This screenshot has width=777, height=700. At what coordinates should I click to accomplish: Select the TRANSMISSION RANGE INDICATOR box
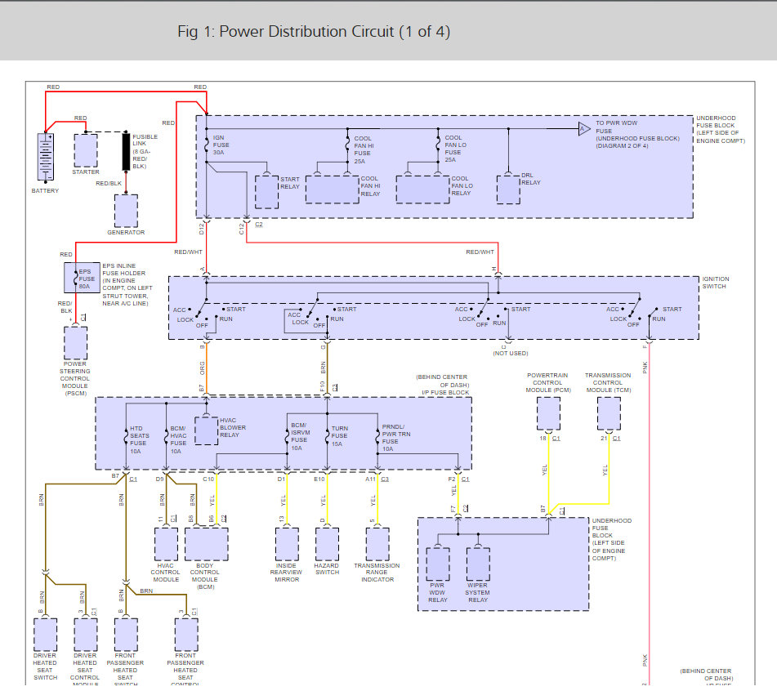(x=377, y=544)
